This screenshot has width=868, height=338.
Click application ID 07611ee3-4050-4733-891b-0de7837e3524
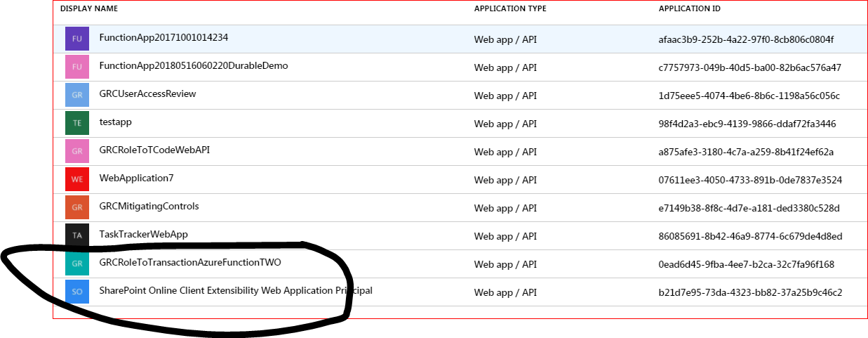tap(750, 180)
